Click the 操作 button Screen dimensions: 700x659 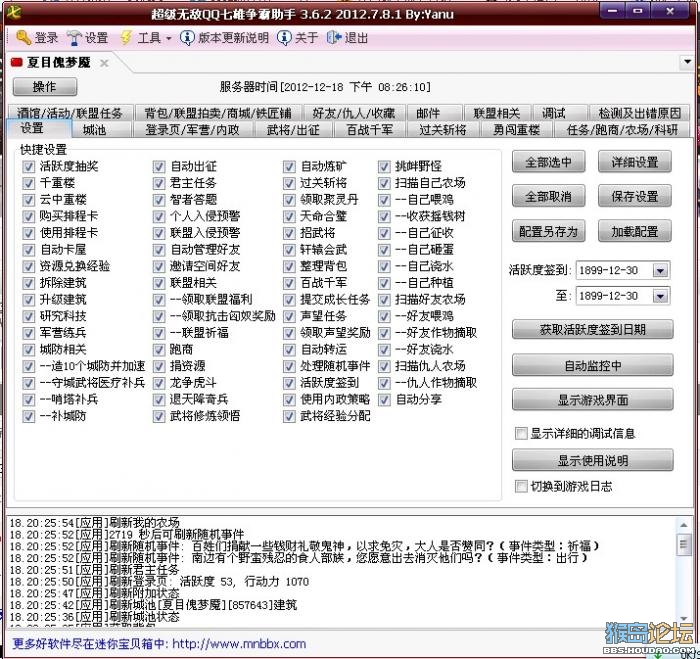[x=45, y=87]
